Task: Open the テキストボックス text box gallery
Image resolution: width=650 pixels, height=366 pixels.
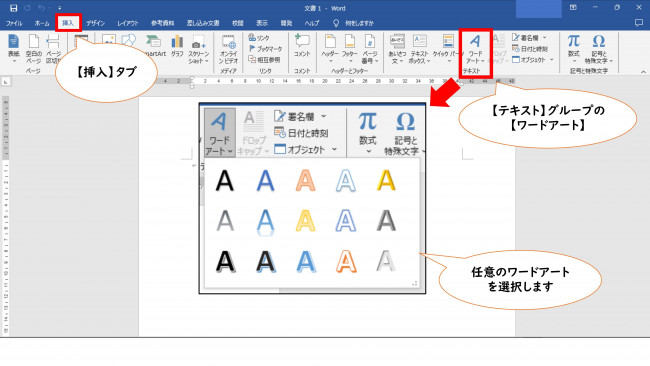Action: (420, 49)
